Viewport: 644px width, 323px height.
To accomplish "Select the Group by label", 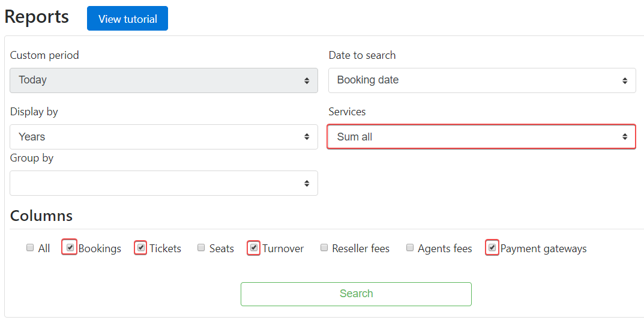I will point(32,158).
